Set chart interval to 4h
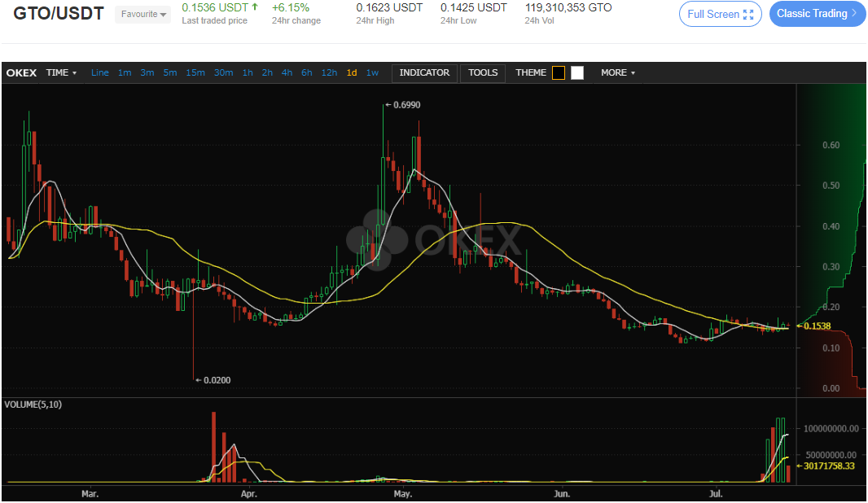The image size is (868, 503). point(287,72)
